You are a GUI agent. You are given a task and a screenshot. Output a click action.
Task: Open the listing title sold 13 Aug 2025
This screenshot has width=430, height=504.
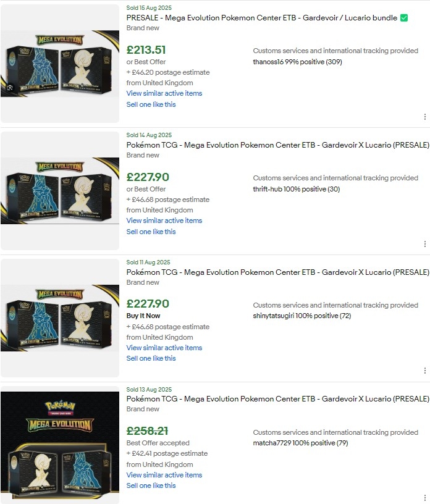tap(277, 399)
